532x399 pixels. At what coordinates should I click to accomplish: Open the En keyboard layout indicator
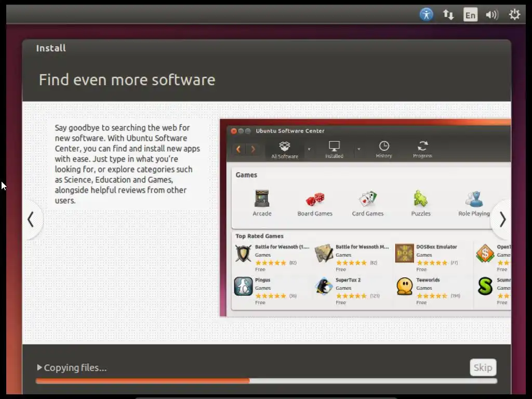[x=470, y=15]
